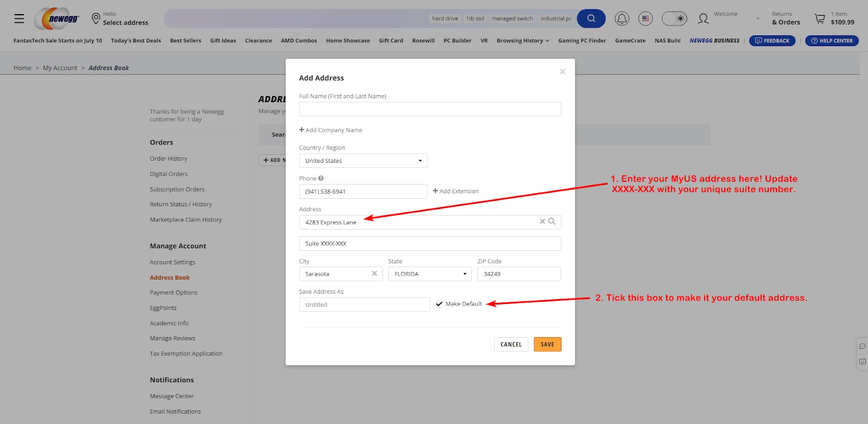Click the 'hard drive' search suggestion

click(x=445, y=18)
